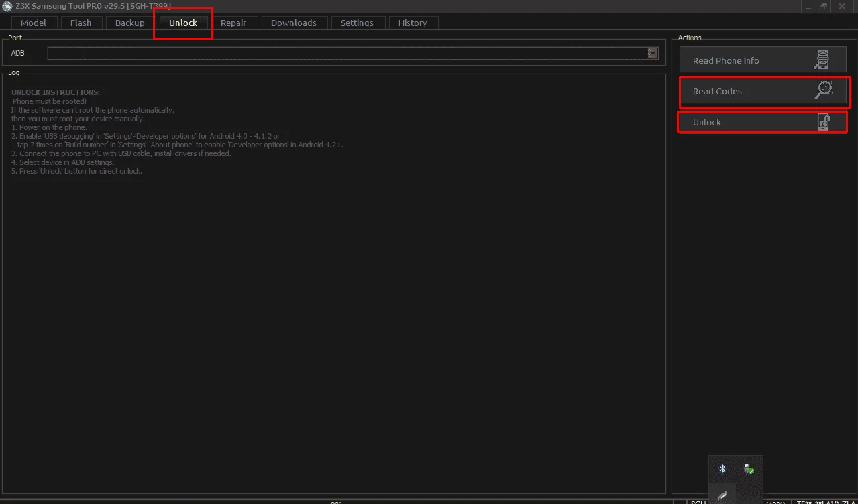Click the feather tray icon
This screenshot has width=858, height=504.
click(722, 495)
